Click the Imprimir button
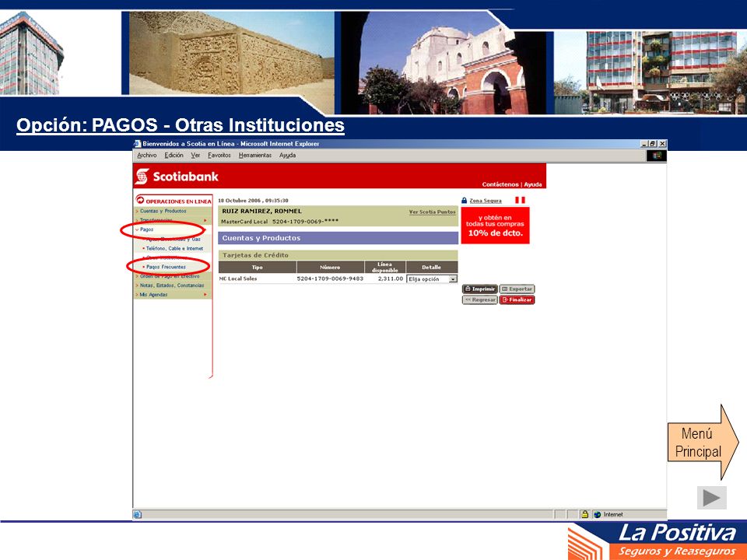The height and width of the screenshot is (560, 747). pyautogui.click(x=480, y=289)
